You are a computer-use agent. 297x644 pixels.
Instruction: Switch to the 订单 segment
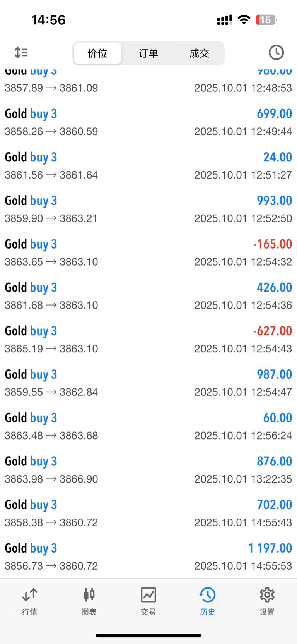[148, 53]
